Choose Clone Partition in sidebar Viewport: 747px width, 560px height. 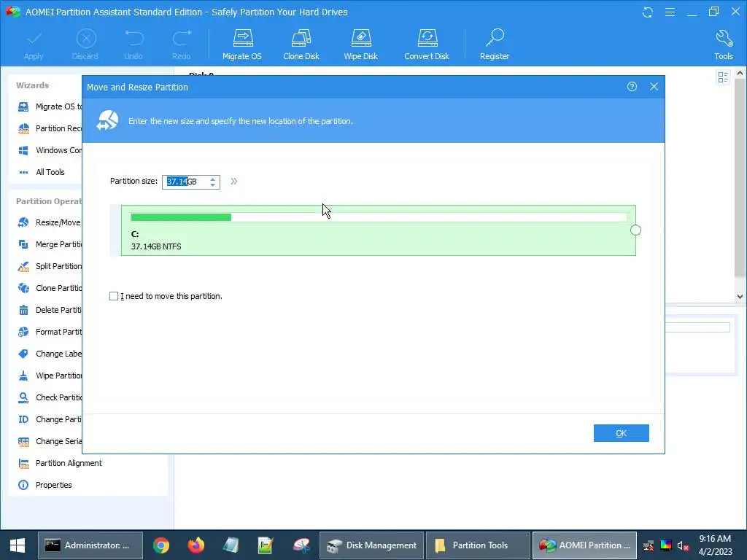[x=50, y=288]
